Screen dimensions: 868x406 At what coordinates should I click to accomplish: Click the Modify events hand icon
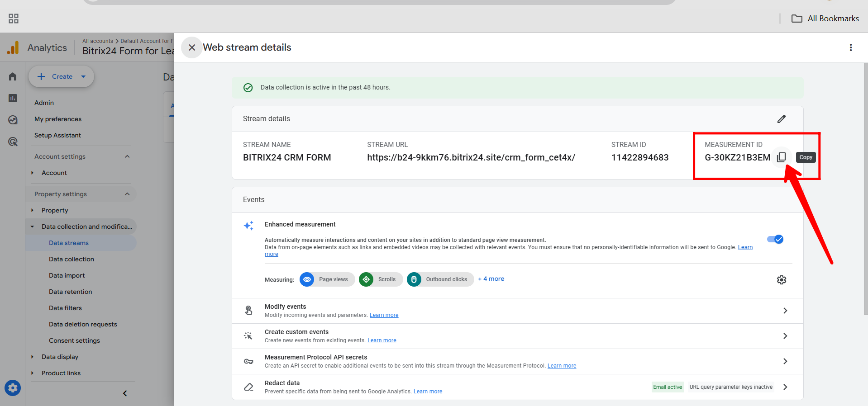click(248, 311)
